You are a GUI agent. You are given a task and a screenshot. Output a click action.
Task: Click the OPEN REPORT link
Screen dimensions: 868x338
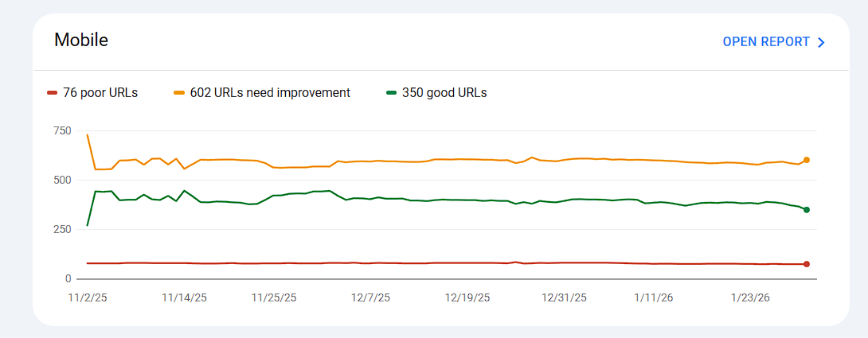tap(766, 42)
